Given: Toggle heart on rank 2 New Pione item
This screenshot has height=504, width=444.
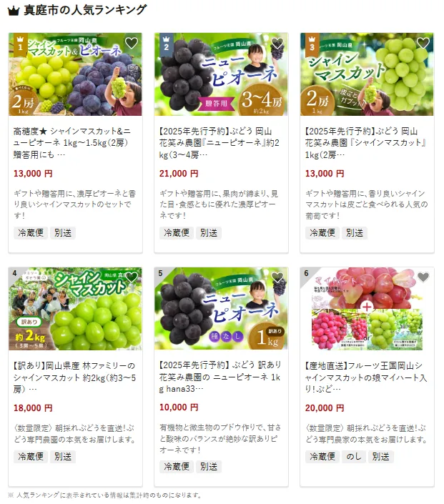Looking at the screenshot, I should pos(277,43).
